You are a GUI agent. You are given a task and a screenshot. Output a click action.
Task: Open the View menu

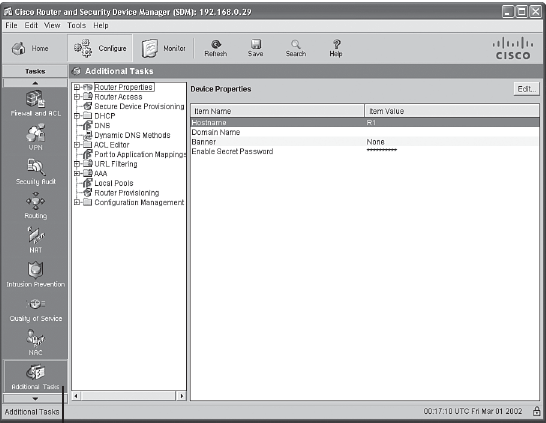point(52,25)
